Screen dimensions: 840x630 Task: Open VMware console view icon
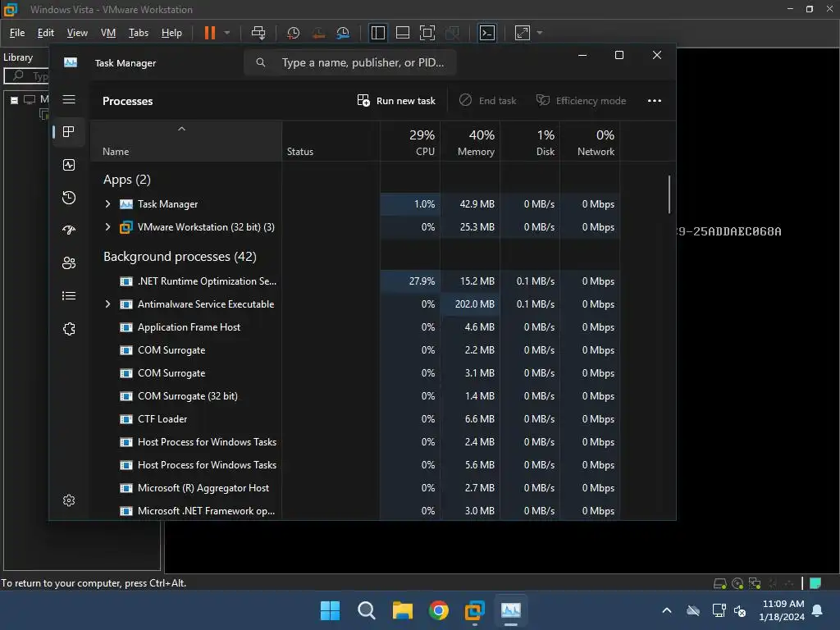[x=487, y=33]
